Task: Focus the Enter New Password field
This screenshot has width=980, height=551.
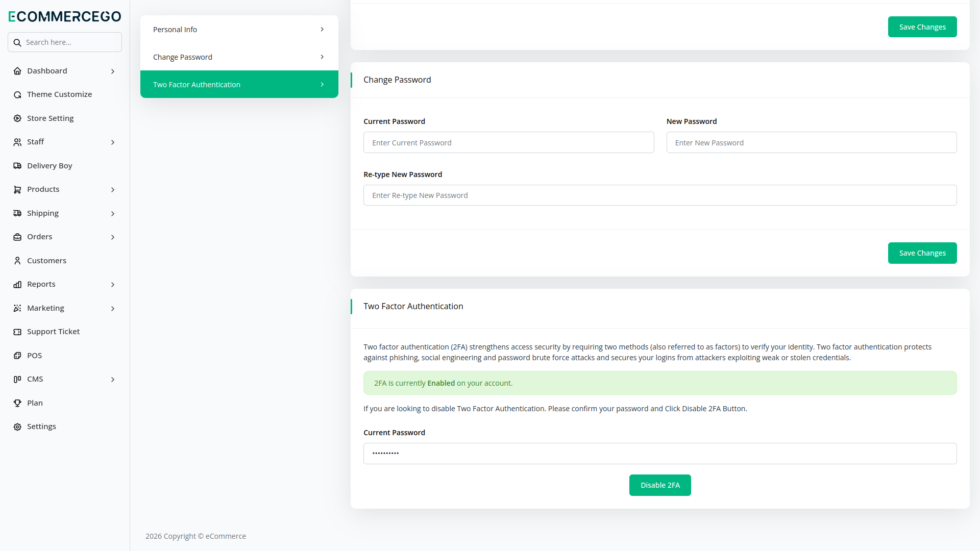Action: (812, 142)
